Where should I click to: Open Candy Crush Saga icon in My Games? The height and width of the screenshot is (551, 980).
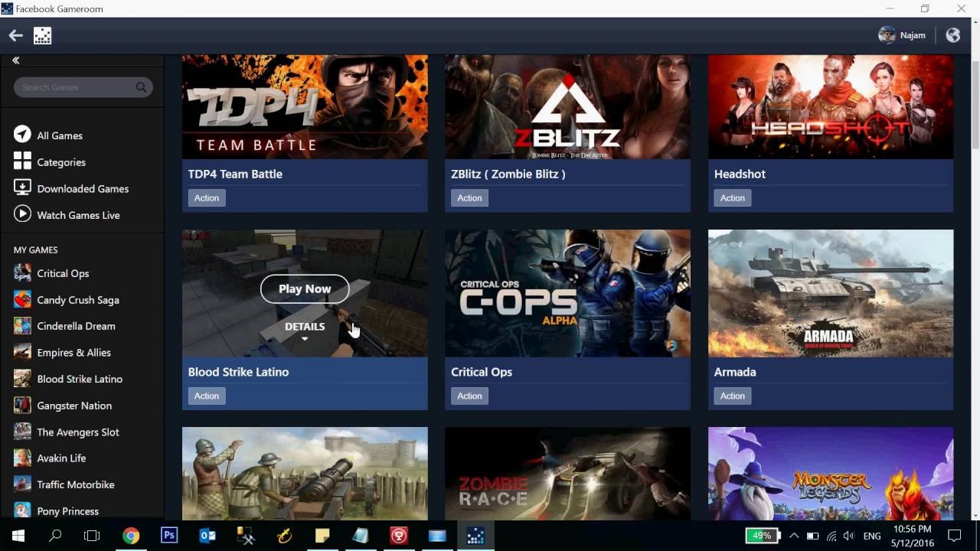tap(22, 299)
